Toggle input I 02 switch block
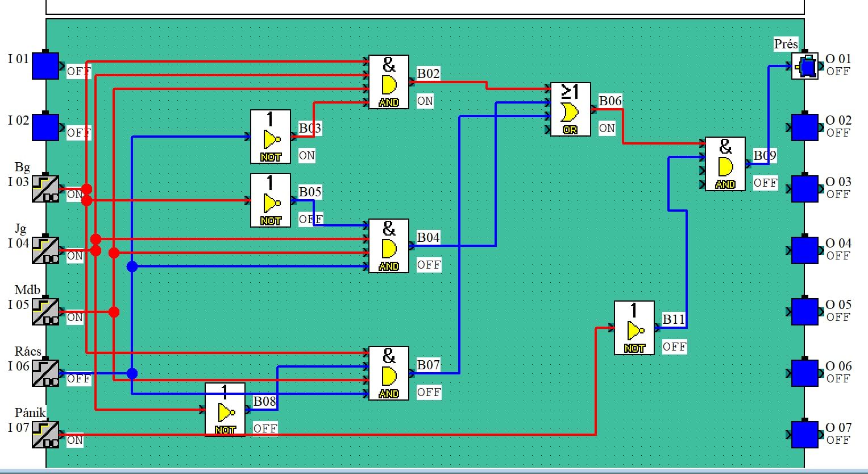868x474 pixels. click(x=45, y=127)
